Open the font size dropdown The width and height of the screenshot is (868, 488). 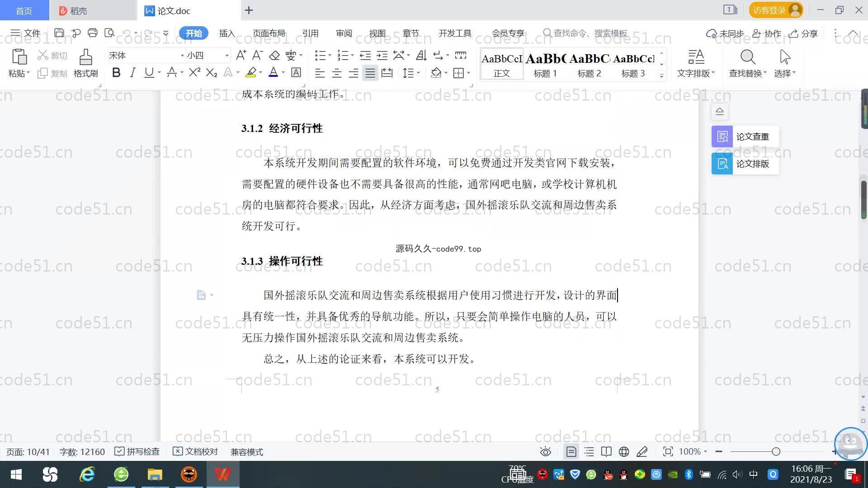click(x=227, y=56)
